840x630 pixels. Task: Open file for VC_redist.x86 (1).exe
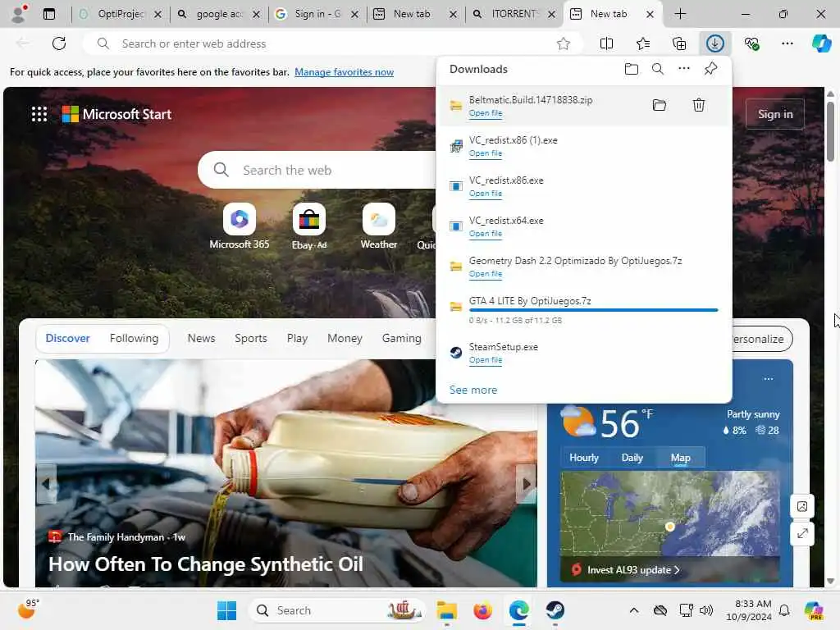point(486,153)
